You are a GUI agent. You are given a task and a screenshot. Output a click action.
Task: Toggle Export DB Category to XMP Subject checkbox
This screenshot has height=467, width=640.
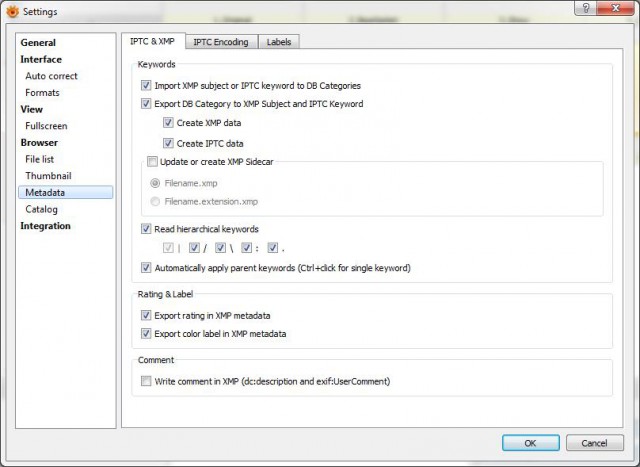point(146,104)
